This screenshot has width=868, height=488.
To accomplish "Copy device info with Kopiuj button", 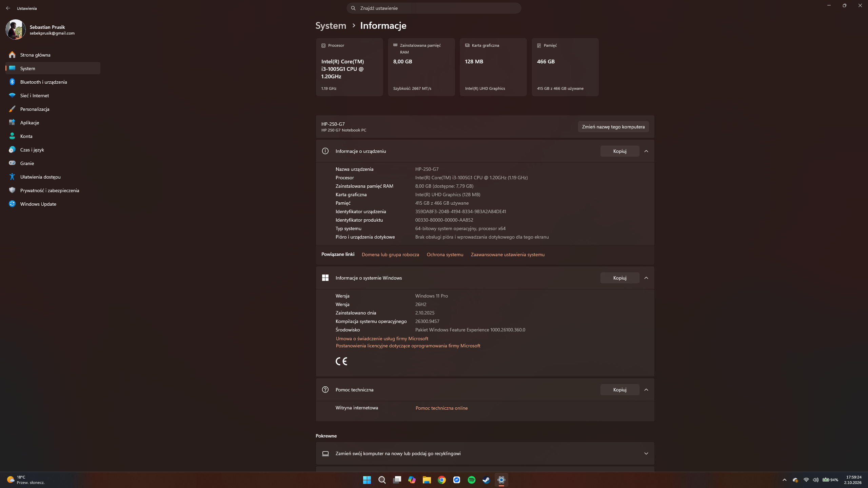I will (x=619, y=151).
